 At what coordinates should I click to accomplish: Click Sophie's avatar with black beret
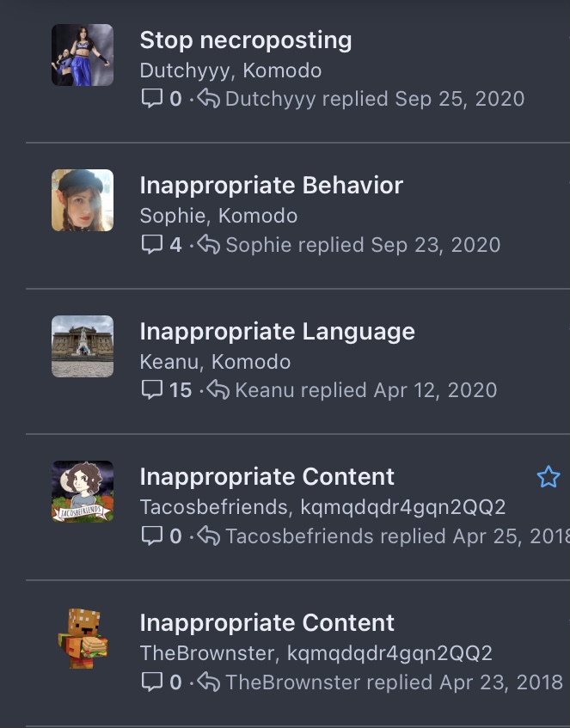(83, 200)
